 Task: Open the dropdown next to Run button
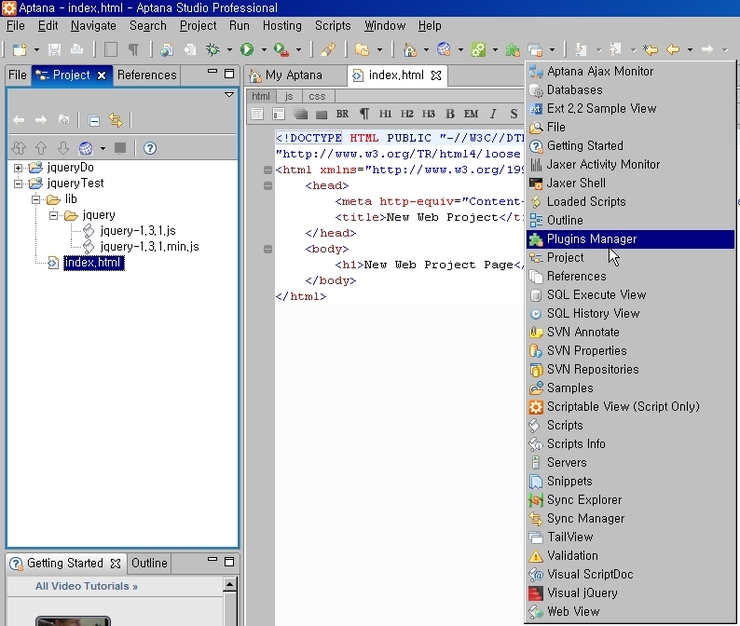click(264, 50)
